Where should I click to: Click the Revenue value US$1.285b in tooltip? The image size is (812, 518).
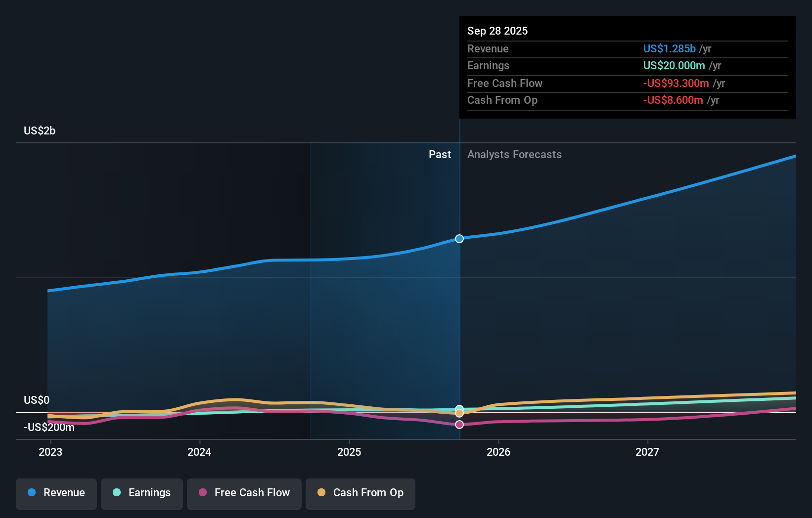pyautogui.click(x=669, y=48)
